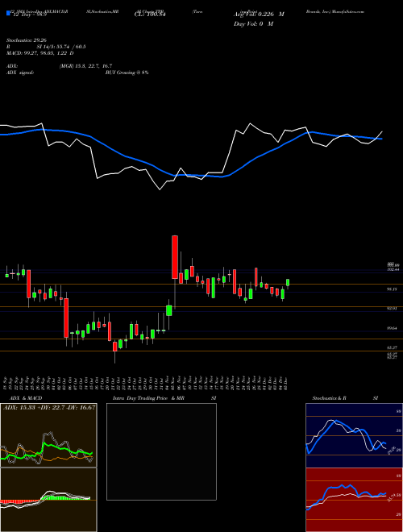Click the 'Avg Vol: 0.226 M' label

(259, 15)
